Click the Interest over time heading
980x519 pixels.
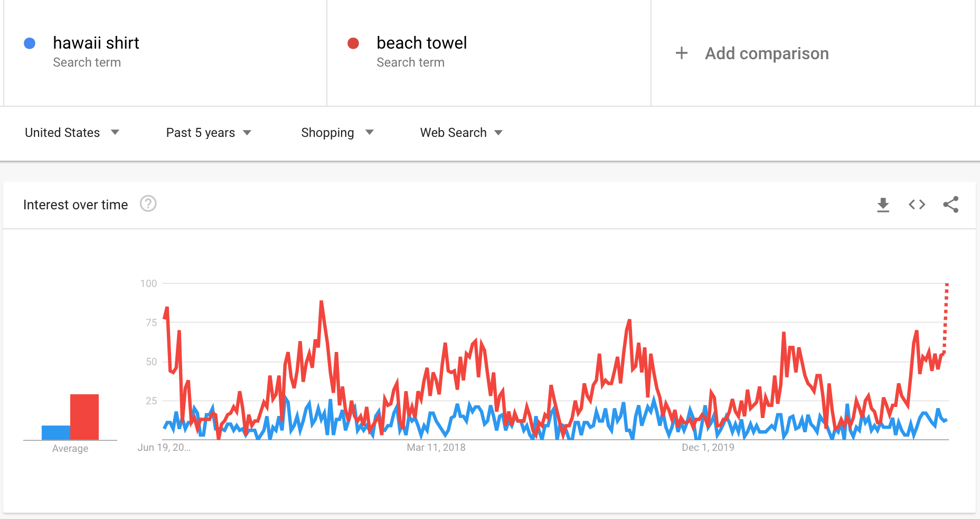point(76,205)
